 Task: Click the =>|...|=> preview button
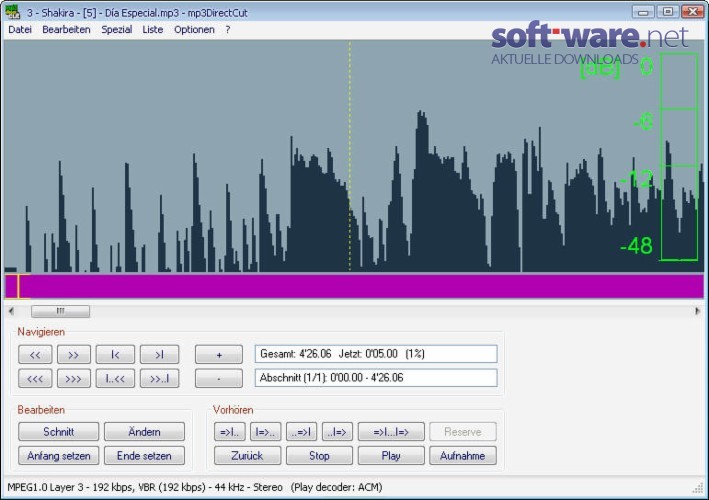(391, 432)
